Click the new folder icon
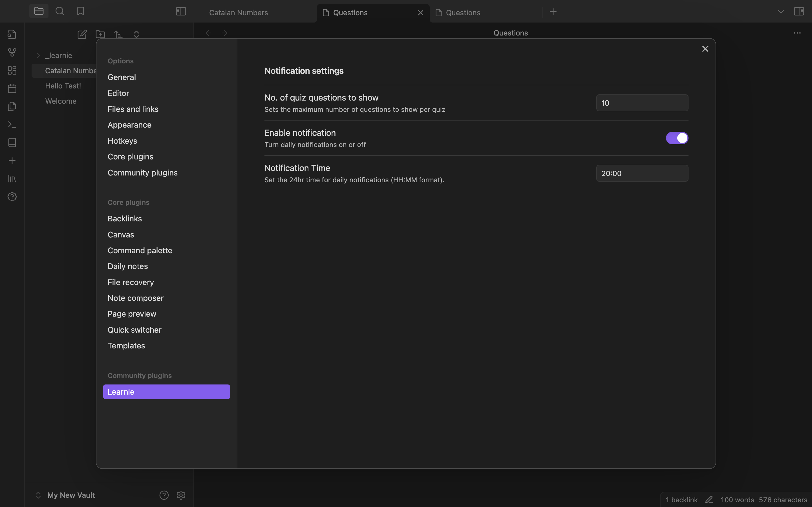 tap(100, 34)
